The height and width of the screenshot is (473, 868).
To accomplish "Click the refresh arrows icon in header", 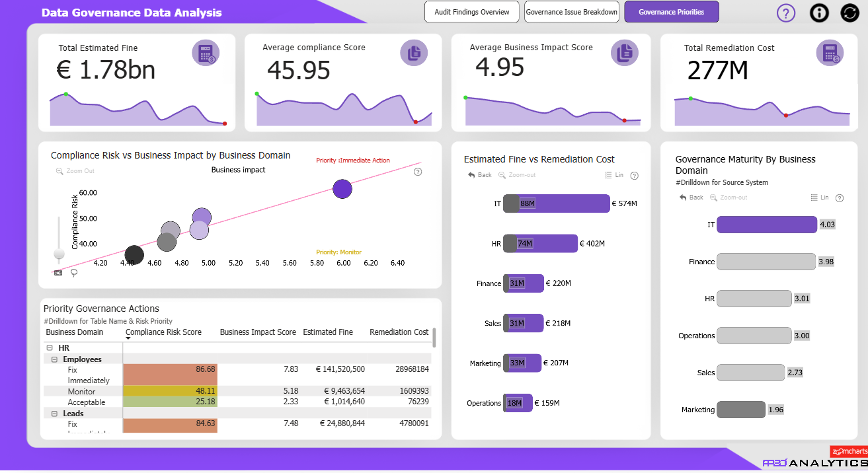I will pos(849,13).
